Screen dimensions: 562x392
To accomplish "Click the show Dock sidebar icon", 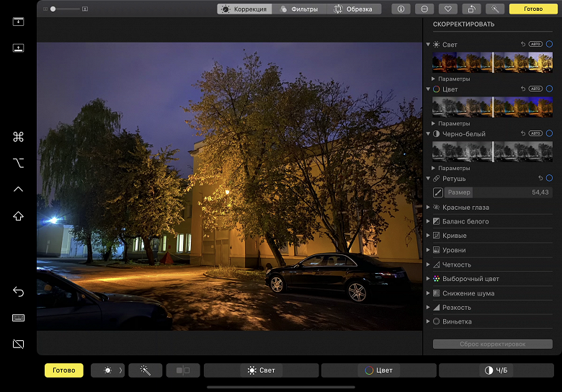I will click(18, 48).
